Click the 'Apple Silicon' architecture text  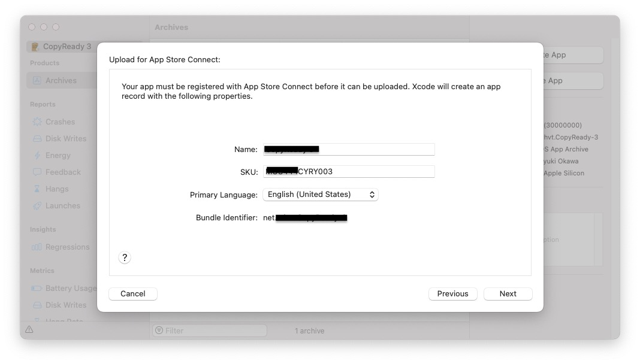564,173
